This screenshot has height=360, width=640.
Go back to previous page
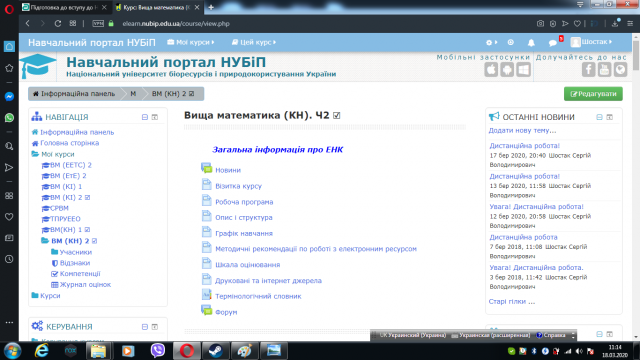coord(28,24)
